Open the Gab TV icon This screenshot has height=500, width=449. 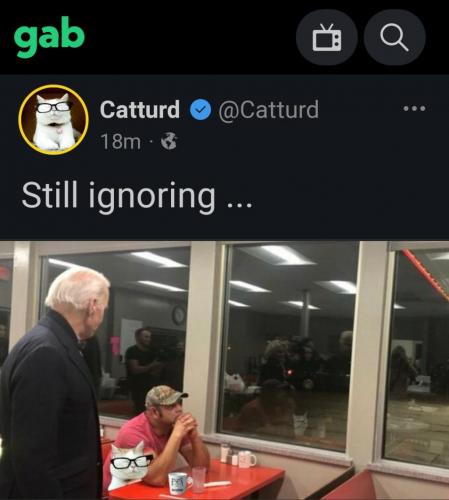327,37
